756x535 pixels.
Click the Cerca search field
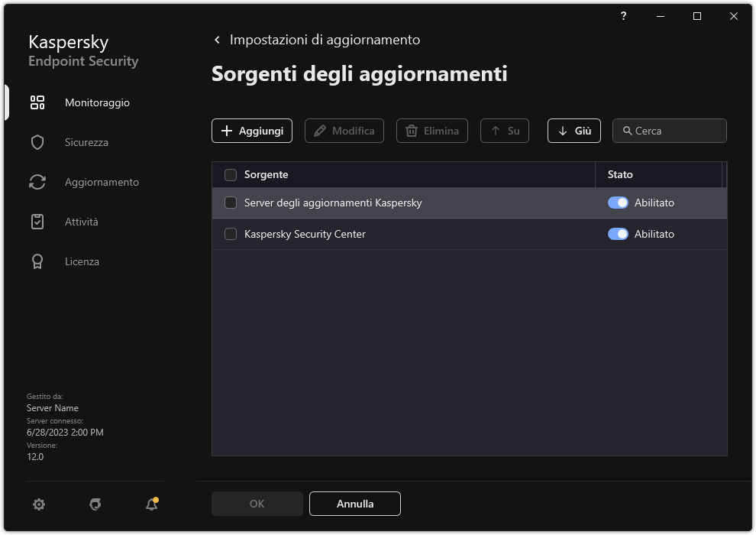(676, 131)
